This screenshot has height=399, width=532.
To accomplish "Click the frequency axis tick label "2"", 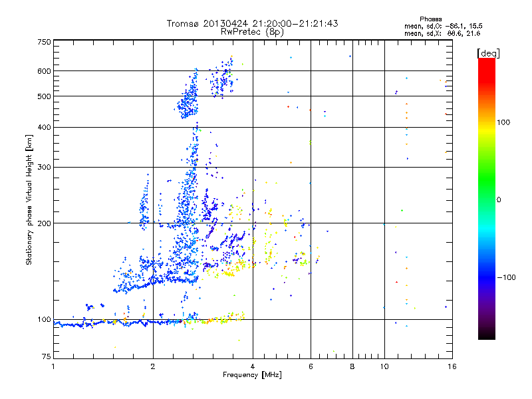I will coord(153,366).
